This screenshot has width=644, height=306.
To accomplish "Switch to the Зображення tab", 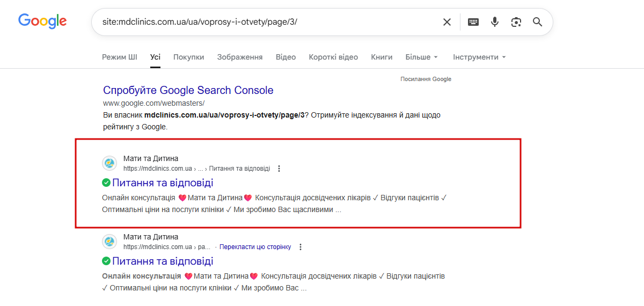I will (x=239, y=57).
